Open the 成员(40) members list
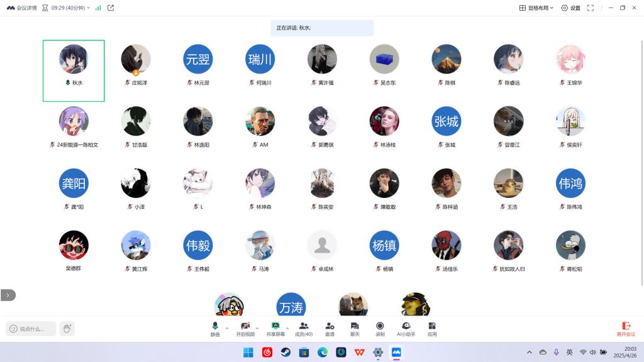Image resolution: width=644 pixels, height=362 pixels. [304, 329]
